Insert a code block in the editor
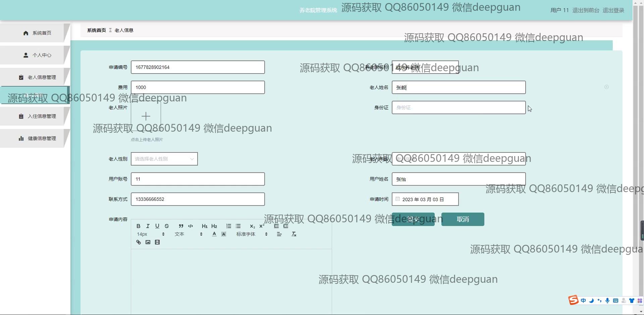The height and width of the screenshot is (315, 644). tap(191, 226)
